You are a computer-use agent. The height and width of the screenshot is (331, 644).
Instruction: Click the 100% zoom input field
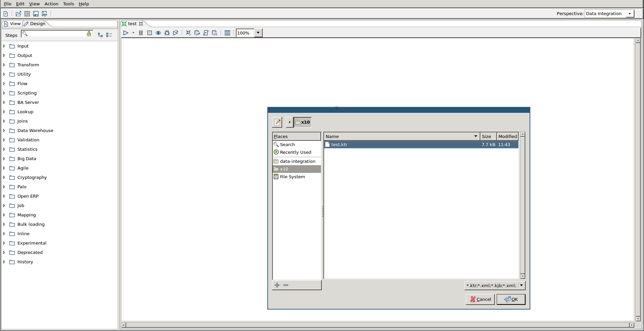click(245, 33)
